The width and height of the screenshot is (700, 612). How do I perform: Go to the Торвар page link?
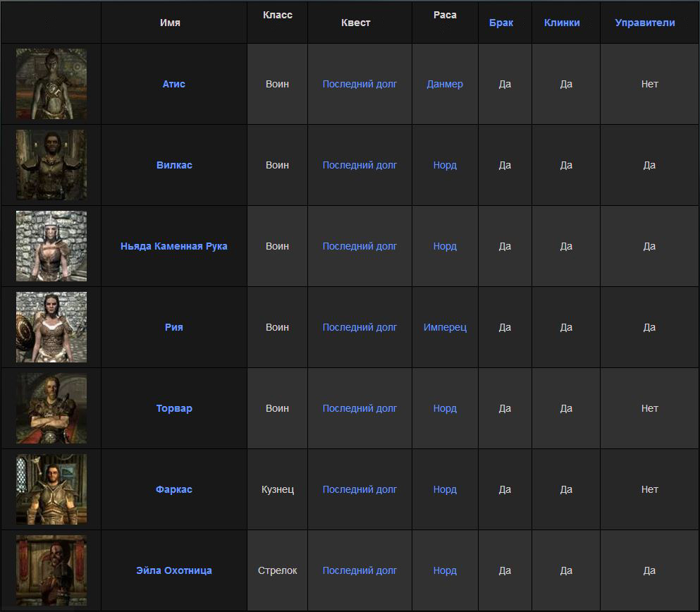tap(174, 408)
